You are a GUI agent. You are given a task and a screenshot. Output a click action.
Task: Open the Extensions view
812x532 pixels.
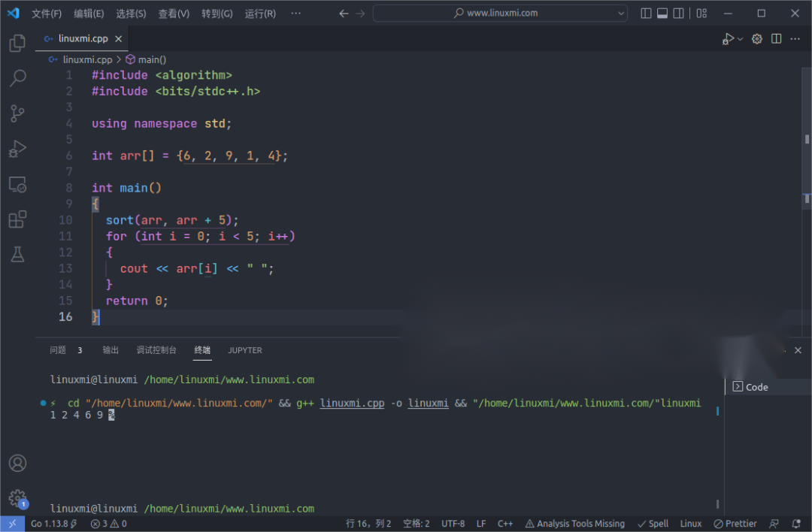coord(17,219)
